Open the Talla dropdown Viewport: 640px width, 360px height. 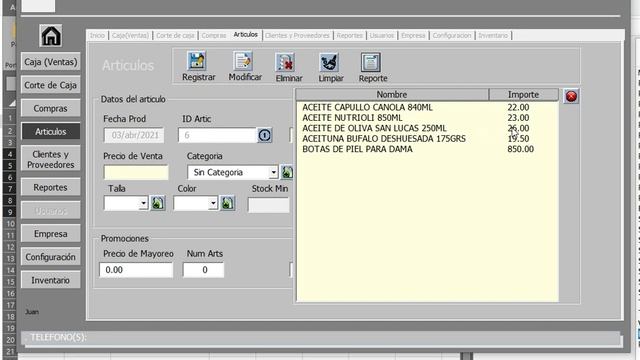click(143, 203)
